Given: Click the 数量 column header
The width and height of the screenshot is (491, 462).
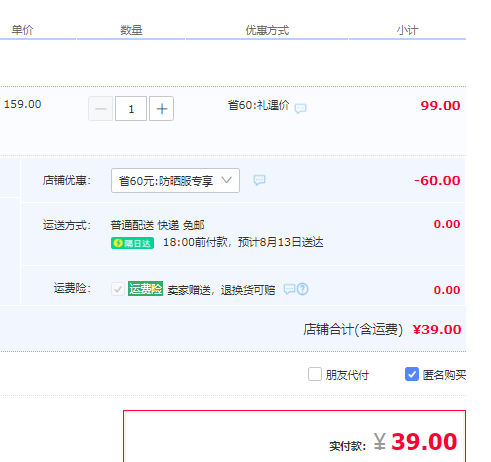Looking at the screenshot, I should coord(131,30).
